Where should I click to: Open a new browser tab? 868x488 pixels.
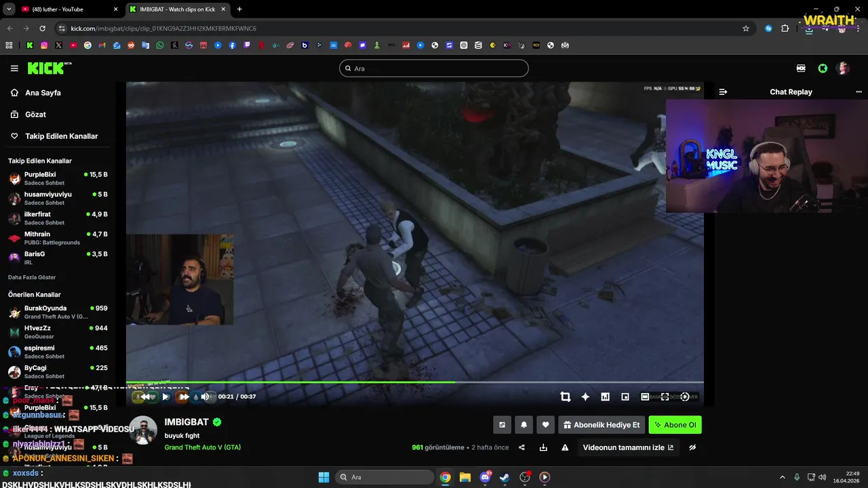click(x=239, y=9)
